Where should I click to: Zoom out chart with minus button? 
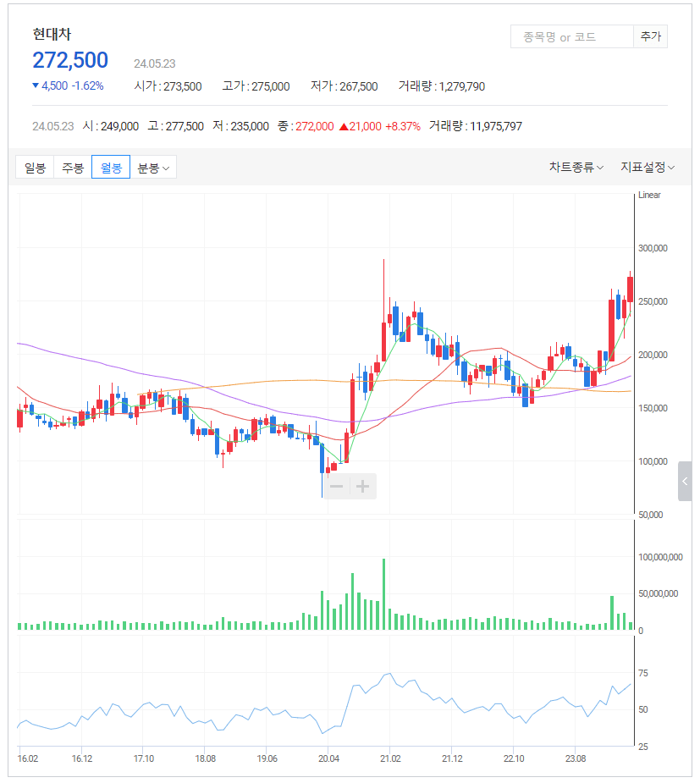(337, 486)
